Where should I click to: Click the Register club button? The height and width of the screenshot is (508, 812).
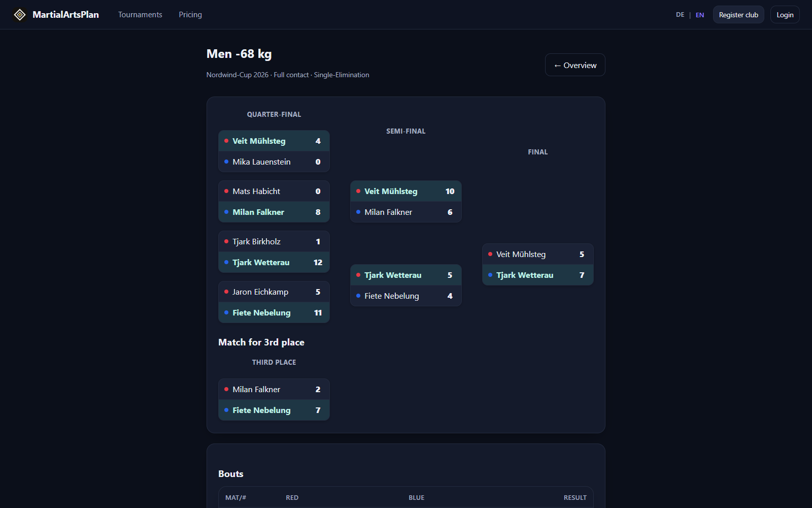(x=738, y=15)
